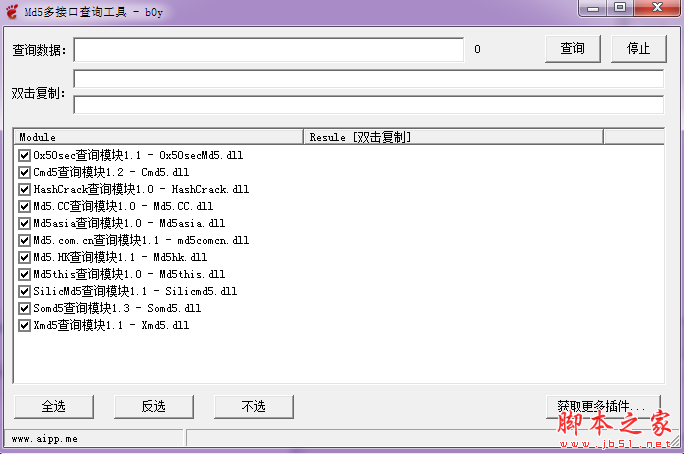Invert selection with 反选 button
Image resolution: width=684 pixels, height=455 pixels.
pyautogui.click(x=154, y=407)
